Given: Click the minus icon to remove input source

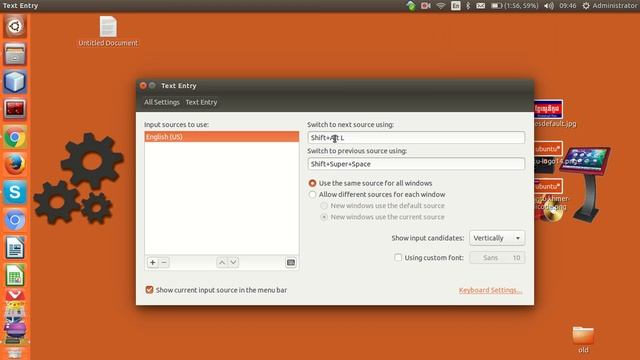Looking at the screenshot, I should pos(164,262).
